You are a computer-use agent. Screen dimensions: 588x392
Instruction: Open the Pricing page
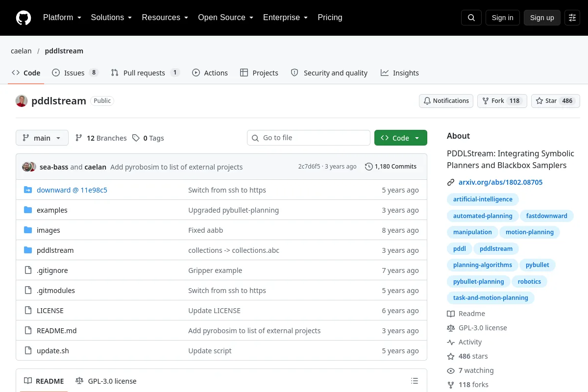point(330,18)
